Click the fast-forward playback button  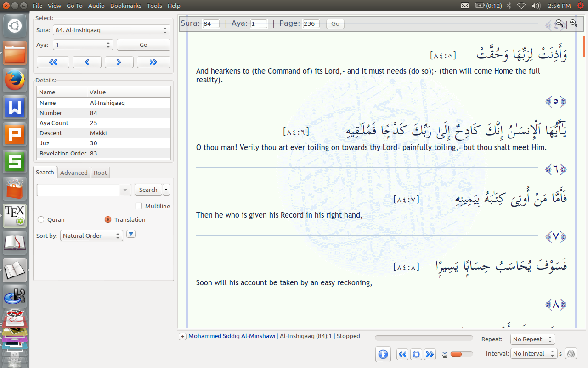point(430,354)
